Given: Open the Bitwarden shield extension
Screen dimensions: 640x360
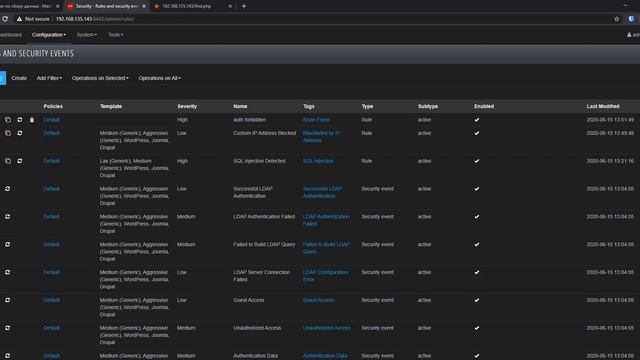Looking at the screenshot, I should [x=631, y=19].
